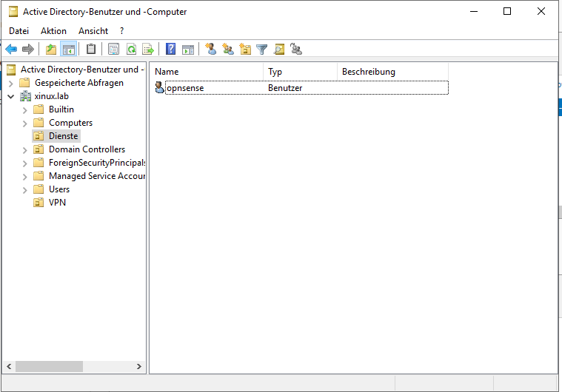Create a new group via toolbar icon
Viewport: 562px width, 392px height.
pos(228,50)
